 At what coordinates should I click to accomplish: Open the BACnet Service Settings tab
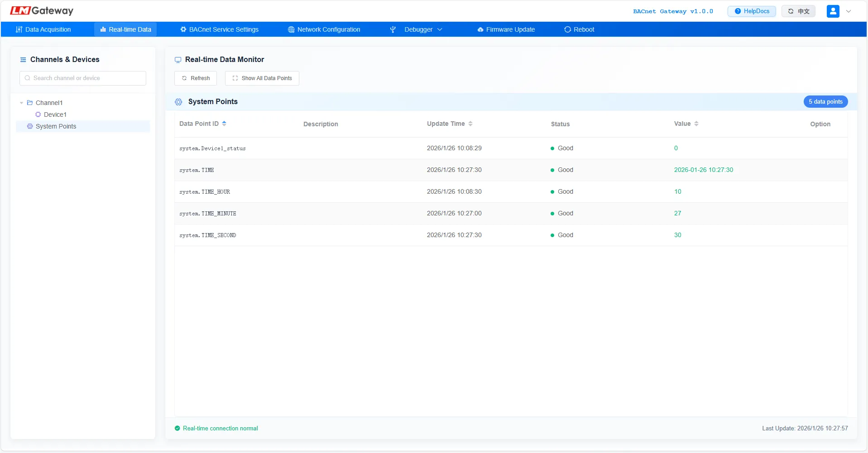coord(220,29)
